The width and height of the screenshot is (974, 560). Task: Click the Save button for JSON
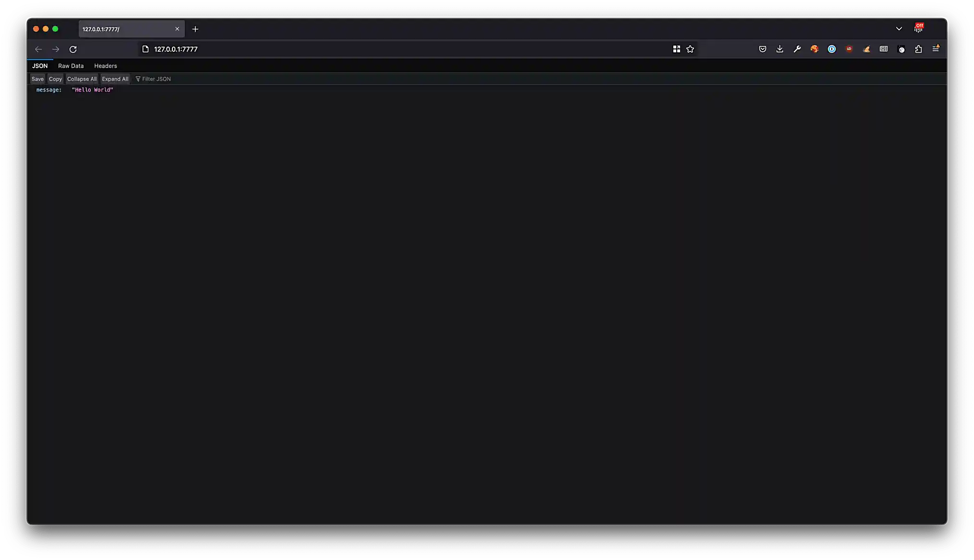37,78
